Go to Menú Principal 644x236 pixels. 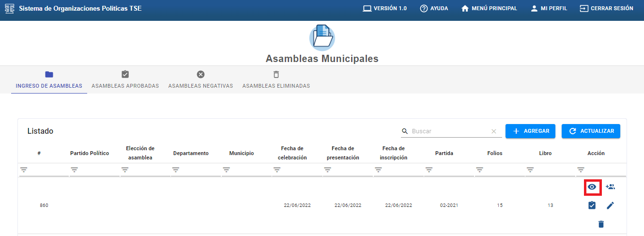coord(489,8)
